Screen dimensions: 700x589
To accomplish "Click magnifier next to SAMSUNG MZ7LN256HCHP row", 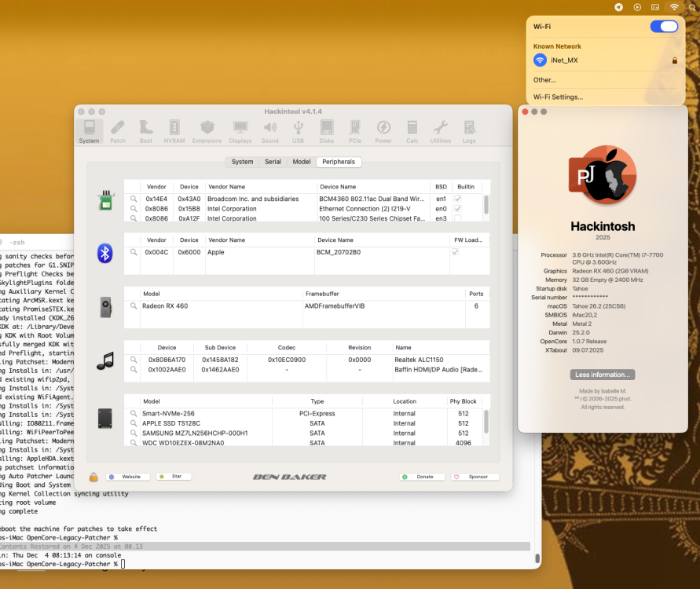I will point(134,434).
